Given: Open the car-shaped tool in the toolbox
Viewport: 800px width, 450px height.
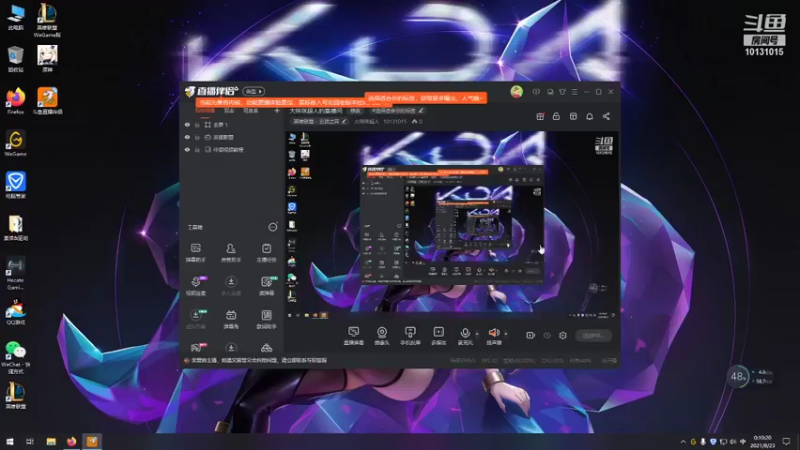Looking at the screenshot, I should [266, 348].
